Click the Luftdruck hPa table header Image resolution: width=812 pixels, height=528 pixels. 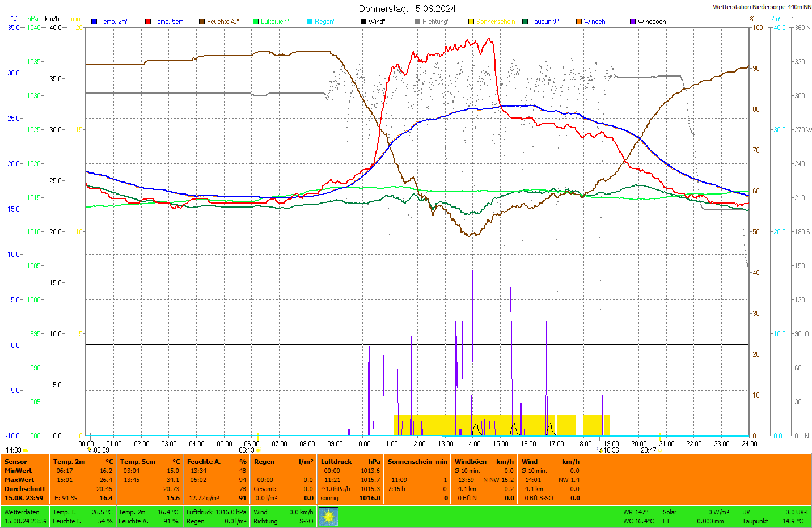pos(350,462)
